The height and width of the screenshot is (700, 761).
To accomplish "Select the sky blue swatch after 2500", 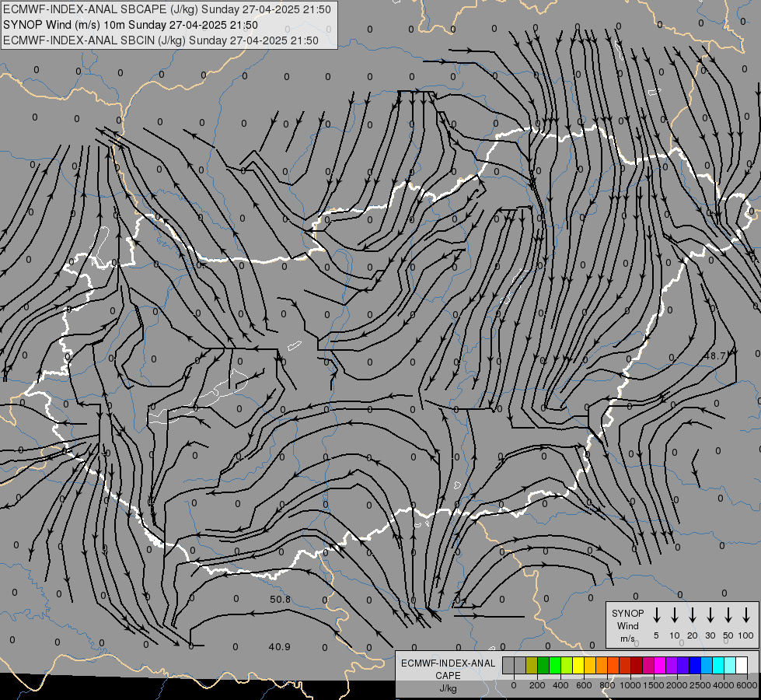I will click(707, 665).
